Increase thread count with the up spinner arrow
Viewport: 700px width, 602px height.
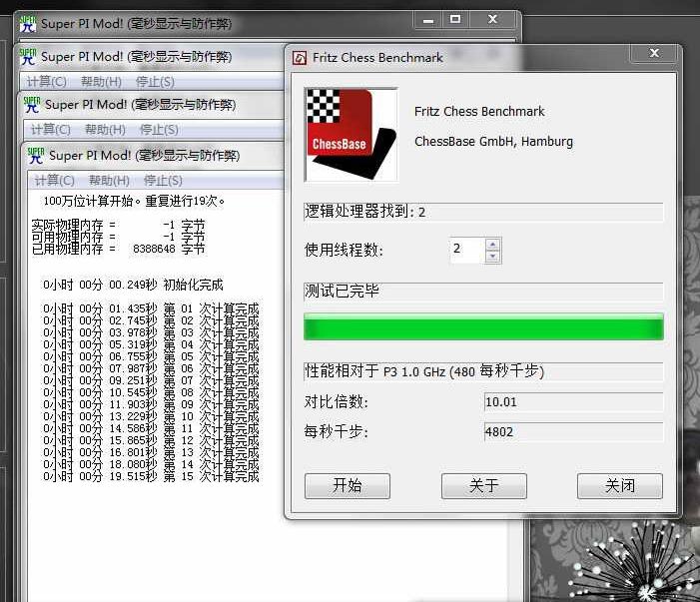[492, 245]
